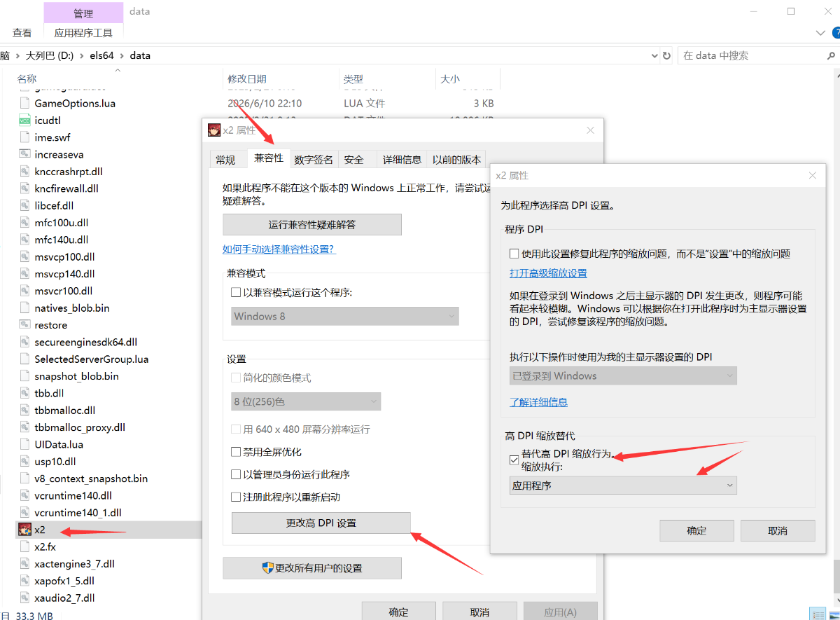Viewport: 840px width, 620px height.
Task: Click the natives_blob.bin file icon
Action: [24, 308]
